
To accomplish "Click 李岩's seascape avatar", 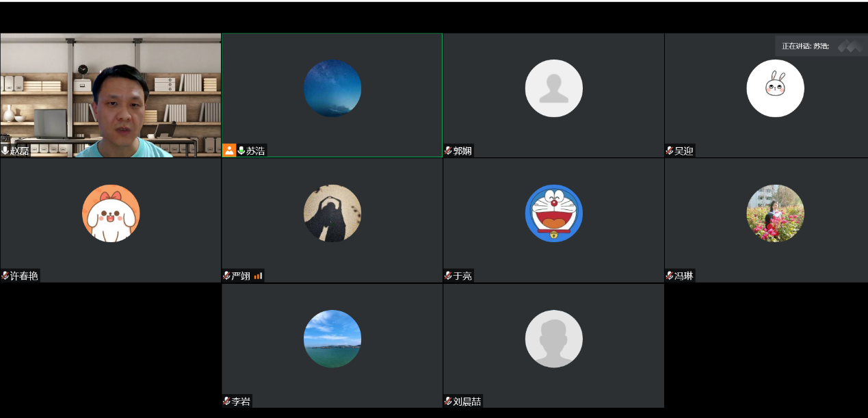I will pos(332,339).
